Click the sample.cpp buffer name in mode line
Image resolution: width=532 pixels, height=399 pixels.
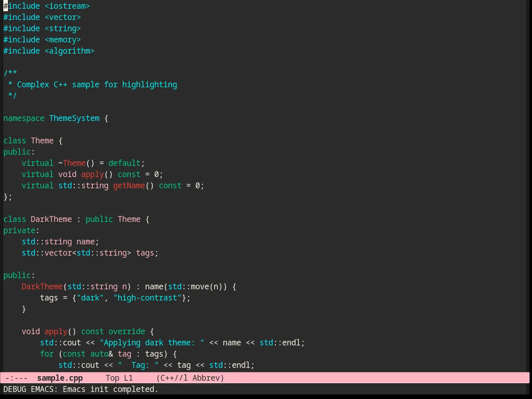[60, 378]
